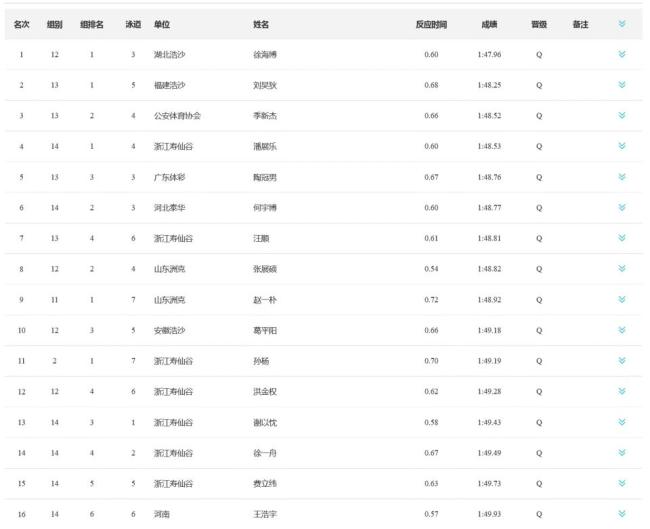Image resolution: width=650 pixels, height=529 pixels.
Task: Click the name 张展硕
Action: 265,269
